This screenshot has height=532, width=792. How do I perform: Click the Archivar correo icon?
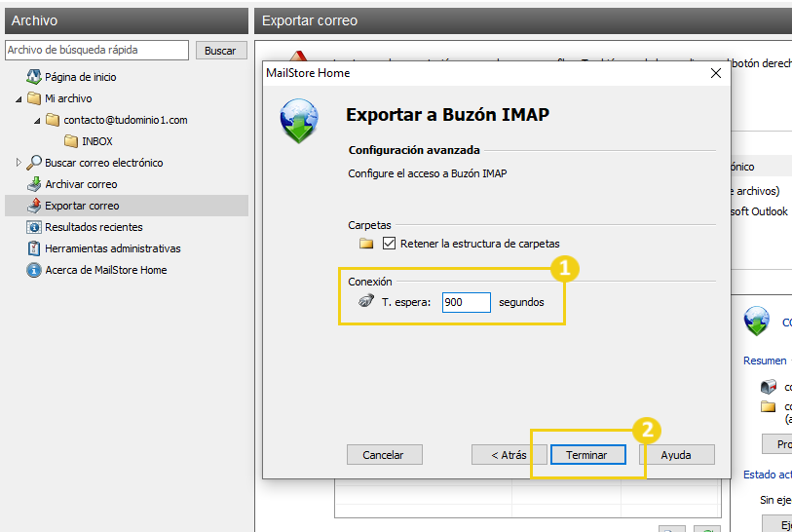pyautogui.click(x=34, y=184)
